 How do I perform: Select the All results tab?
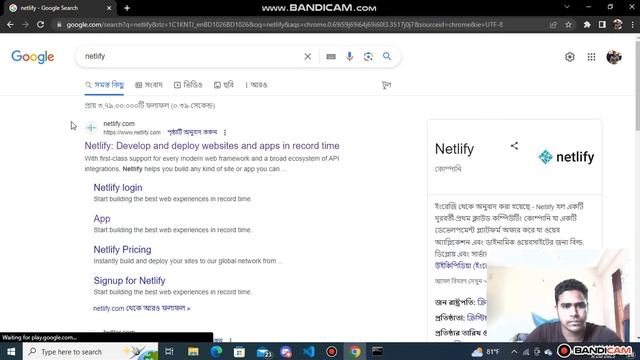coord(104,85)
